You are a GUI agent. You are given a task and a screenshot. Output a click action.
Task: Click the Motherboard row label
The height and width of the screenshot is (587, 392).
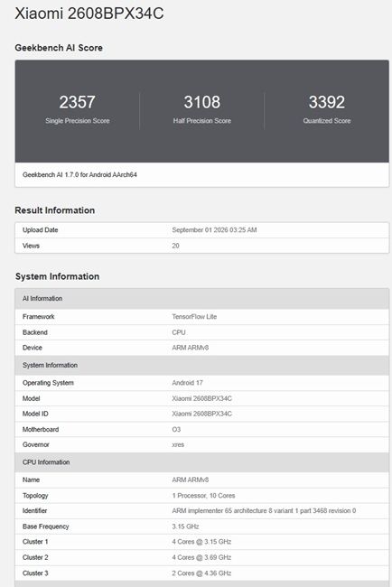41,429
